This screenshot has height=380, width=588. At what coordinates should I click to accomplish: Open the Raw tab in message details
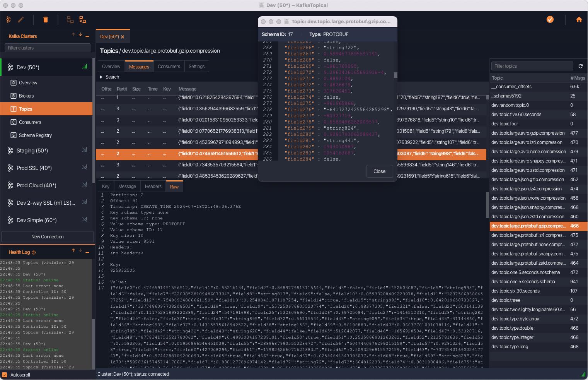[x=174, y=187]
